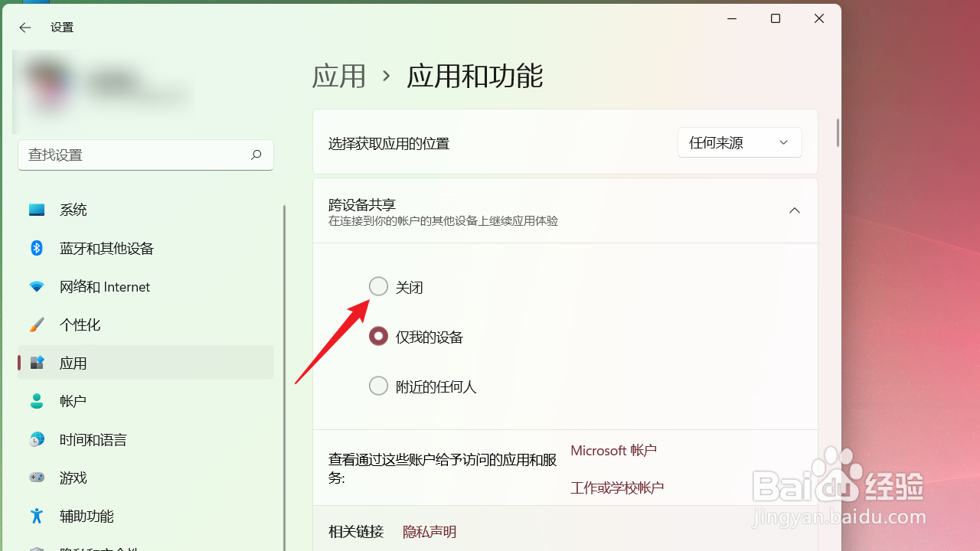The height and width of the screenshot is (551, 980).
Task: Collapse the 跨设备共享 section
Action: tap(794, 210)
